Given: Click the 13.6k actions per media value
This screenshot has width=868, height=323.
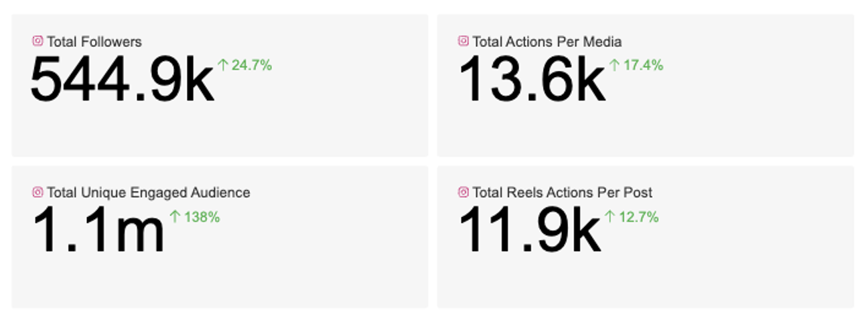Looking at the screenshot, I should tap(532, 80).
